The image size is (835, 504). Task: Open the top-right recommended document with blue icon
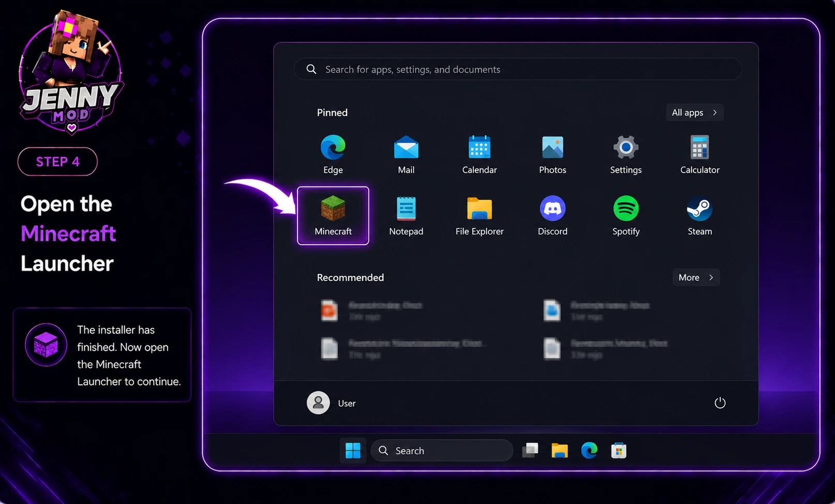598,311
